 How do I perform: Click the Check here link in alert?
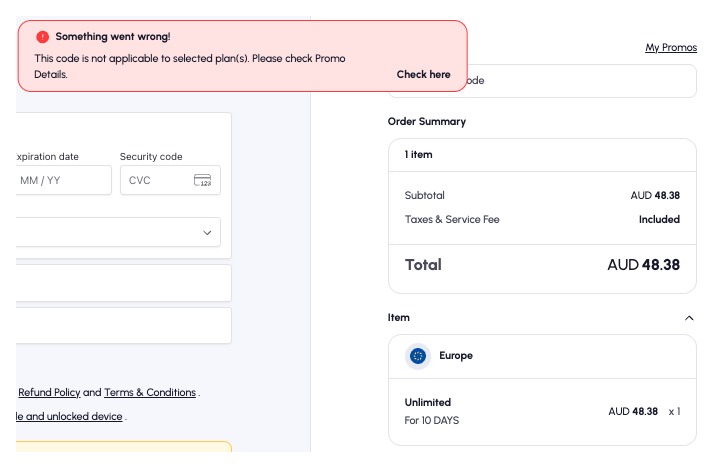(424, 74)
